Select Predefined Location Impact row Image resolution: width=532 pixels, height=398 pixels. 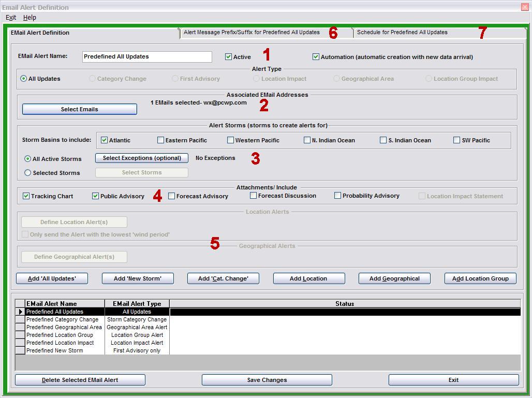(x=60, y=343)
